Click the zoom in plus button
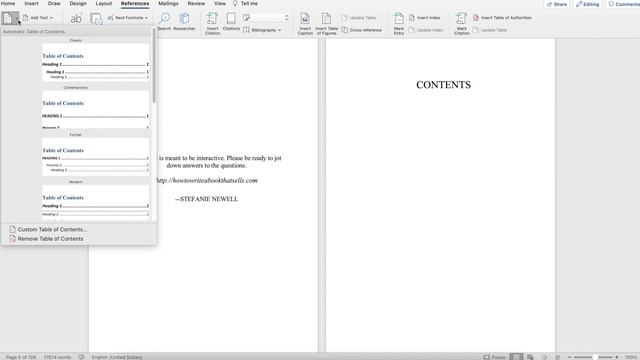The image size is (640, 360). tap(617, 357)
